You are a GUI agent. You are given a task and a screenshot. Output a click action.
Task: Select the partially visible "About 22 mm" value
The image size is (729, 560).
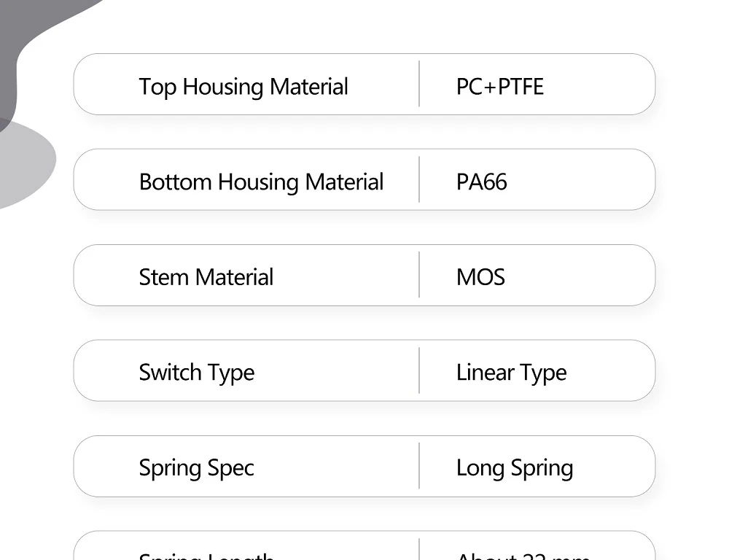[523, 556]
